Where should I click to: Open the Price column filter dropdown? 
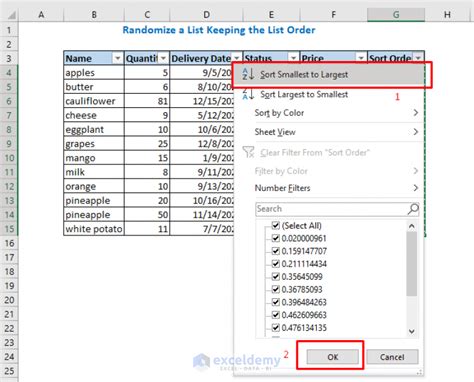pos(361,58)
